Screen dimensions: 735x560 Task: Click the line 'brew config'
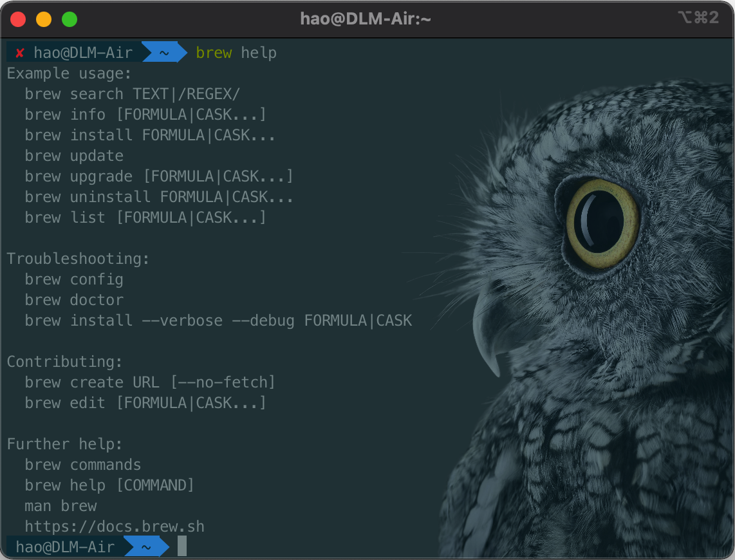click(74, 279)
